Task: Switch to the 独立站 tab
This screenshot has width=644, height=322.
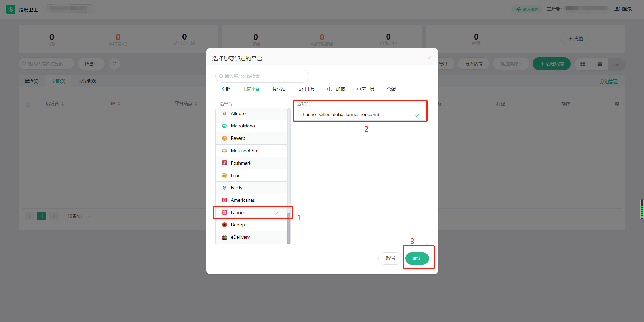Action: pyautogui.click(x=279, y=89)
